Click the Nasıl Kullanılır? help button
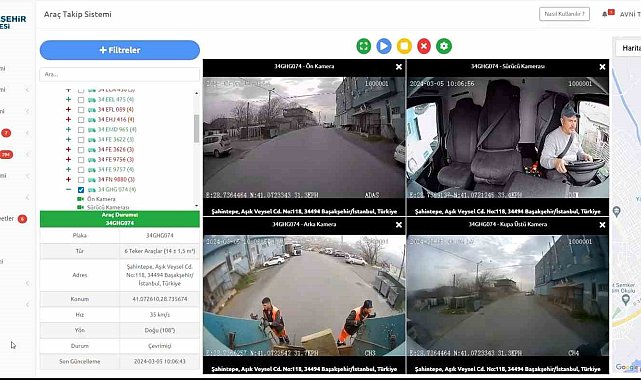The width and height of the screenshot is (641, 380). tap(564, 14)
